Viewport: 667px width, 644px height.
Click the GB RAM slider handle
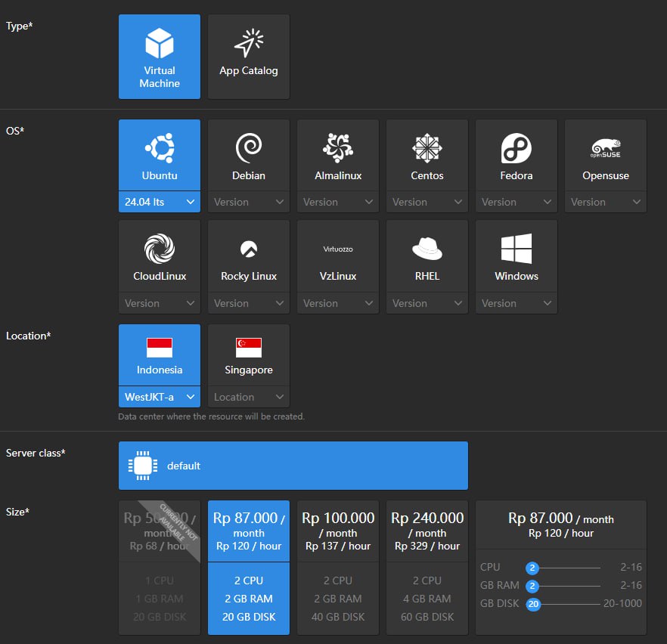(533, 586)
